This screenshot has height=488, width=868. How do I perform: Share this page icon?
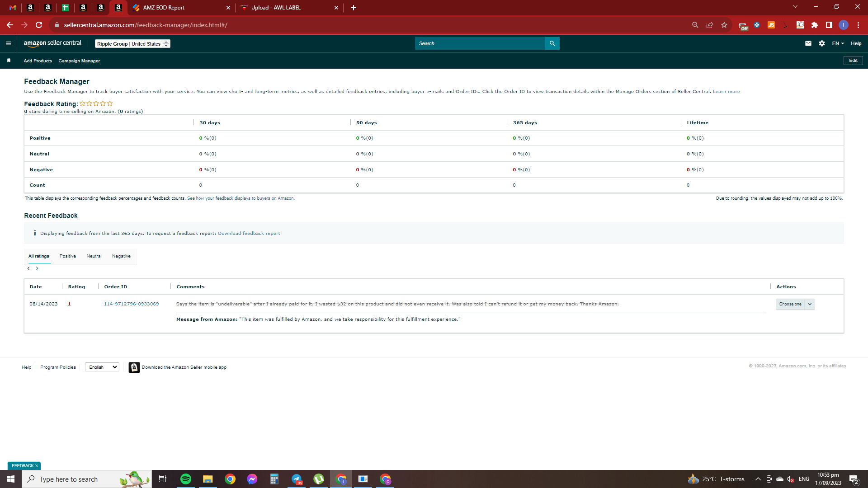click(x=710, y=25)
